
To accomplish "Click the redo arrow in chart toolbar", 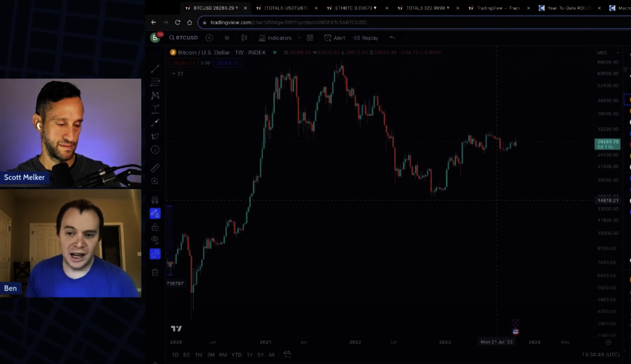I will 406,38.
